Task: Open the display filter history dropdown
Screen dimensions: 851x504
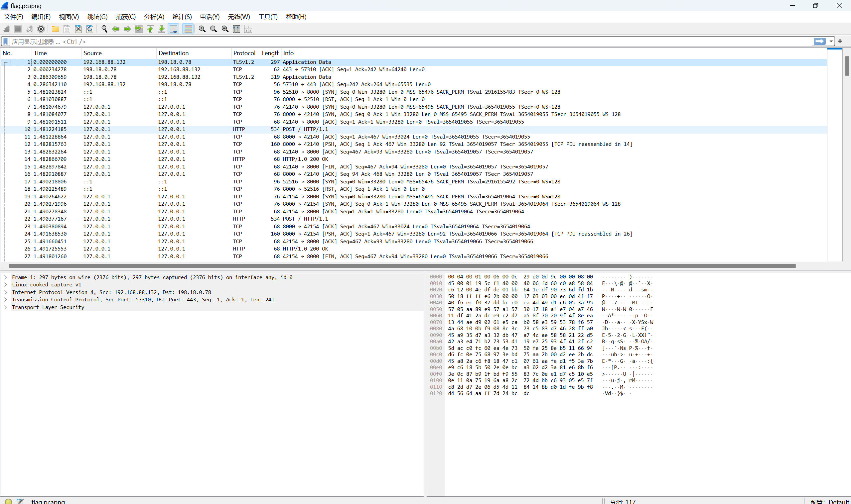Action: (x=831, y=42)
